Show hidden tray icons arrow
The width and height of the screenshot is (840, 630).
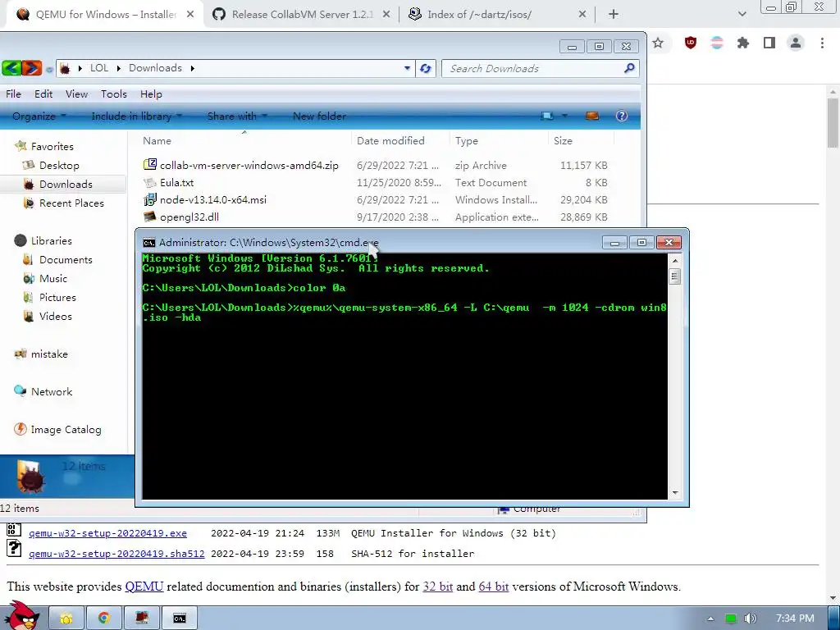click(710, 619)
